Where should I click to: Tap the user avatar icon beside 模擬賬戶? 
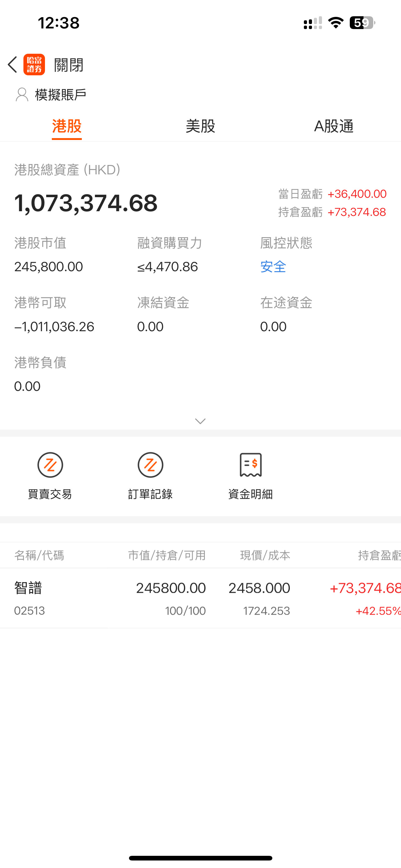[x=22, y=95]
